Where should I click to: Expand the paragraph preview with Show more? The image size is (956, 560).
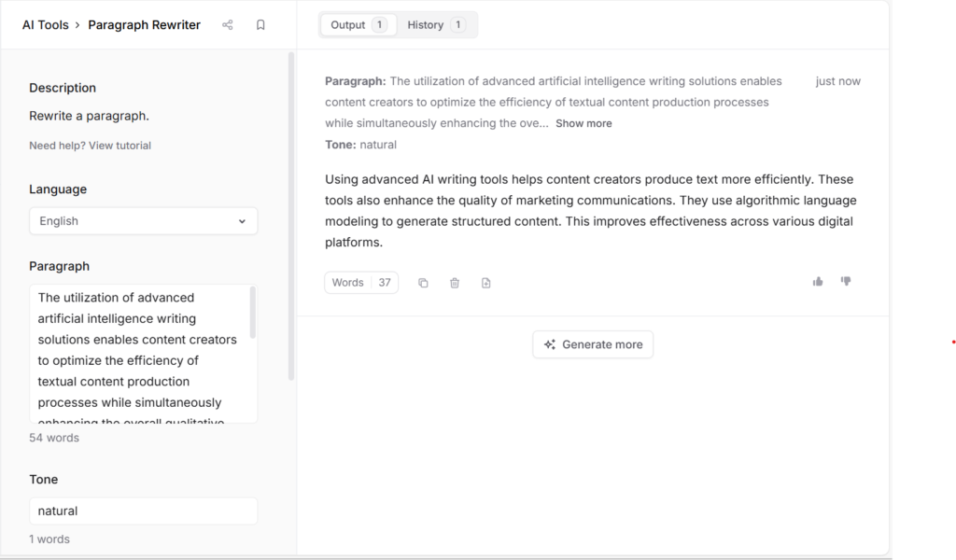coord(583,123)
